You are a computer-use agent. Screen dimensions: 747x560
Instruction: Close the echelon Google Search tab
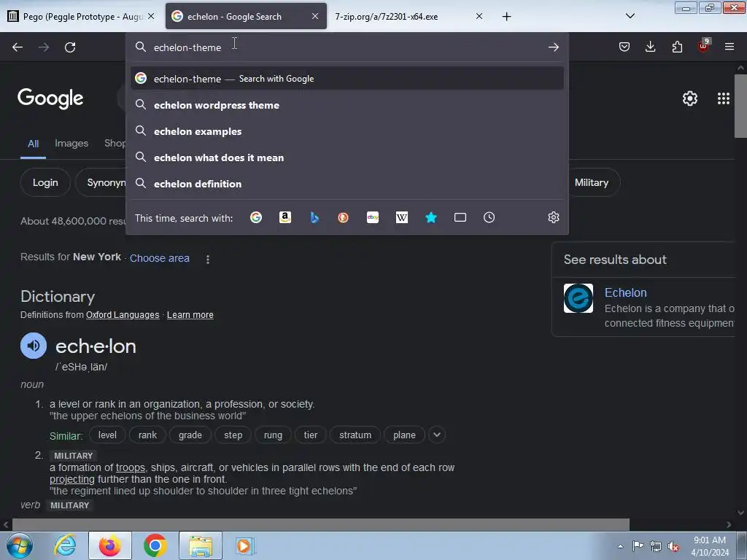[x=315, y=16]
